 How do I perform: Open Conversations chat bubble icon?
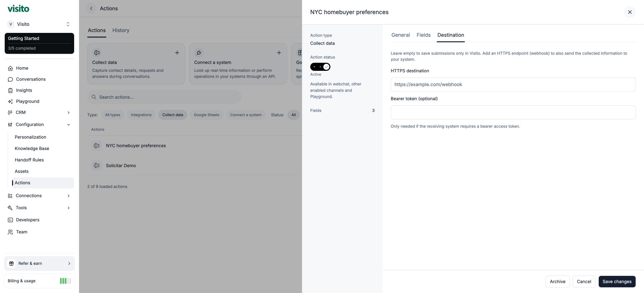(10, 79)
